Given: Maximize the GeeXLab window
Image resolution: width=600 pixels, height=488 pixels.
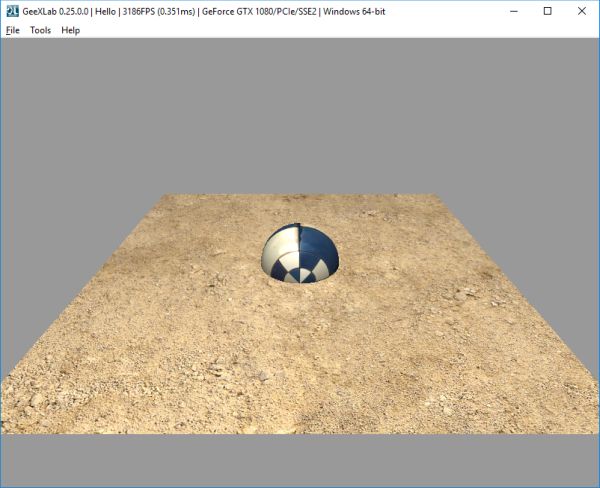Looking at the screenshot, I should point(548,11).
